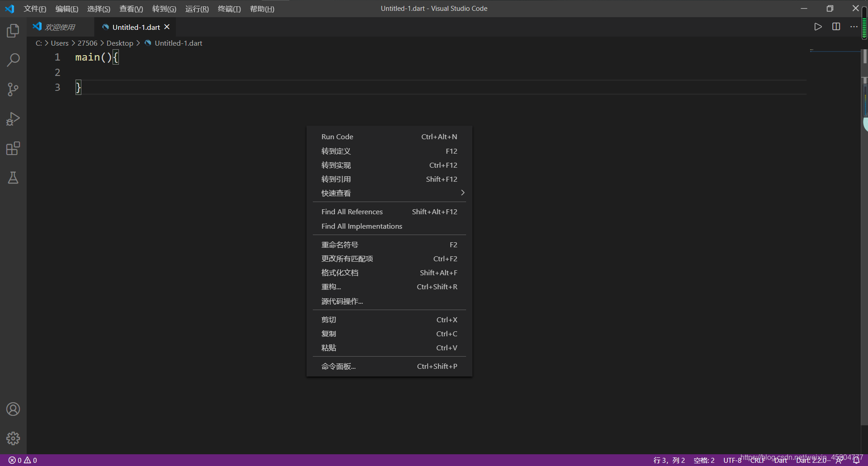The width and height of the screenshot is (868, 466).
Task: Choose 格式化文档 in context menu
Action: (x=389, y=273)
